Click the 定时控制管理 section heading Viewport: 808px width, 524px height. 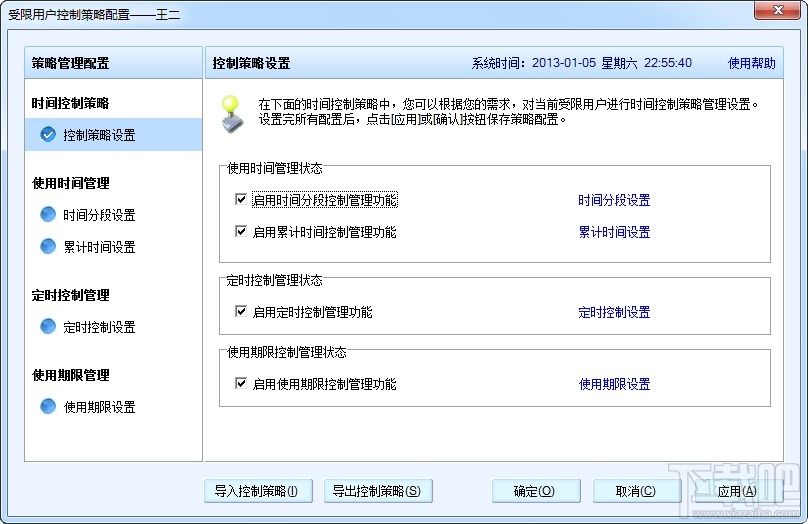[70, 295]
